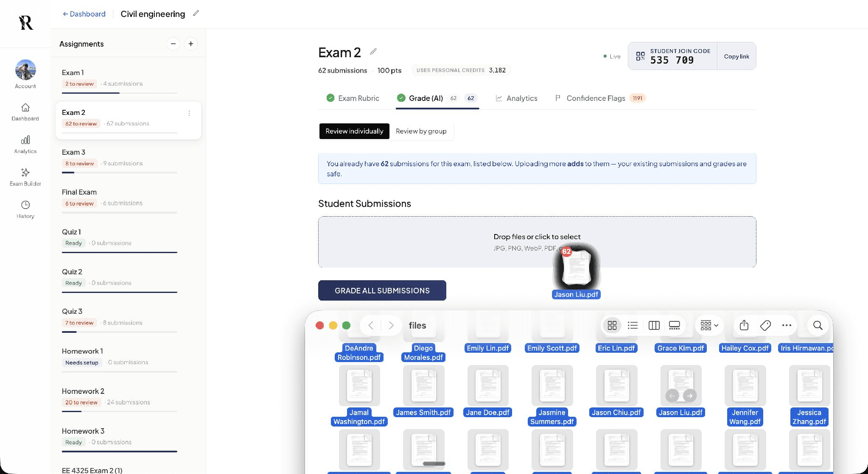Select Jane Doe.pdf thumbnail in Finder
Viewport: 868px width, 474px height.
click(x=488, y=385)
